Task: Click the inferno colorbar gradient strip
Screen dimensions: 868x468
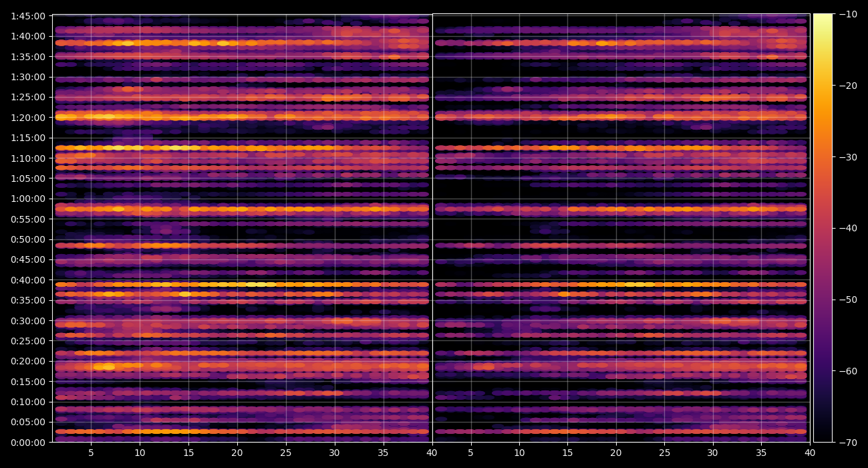Action: tap(823, 228)
